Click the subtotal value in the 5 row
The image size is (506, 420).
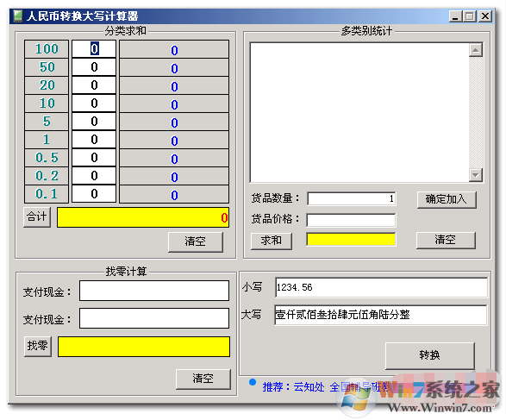pos(174,122)
